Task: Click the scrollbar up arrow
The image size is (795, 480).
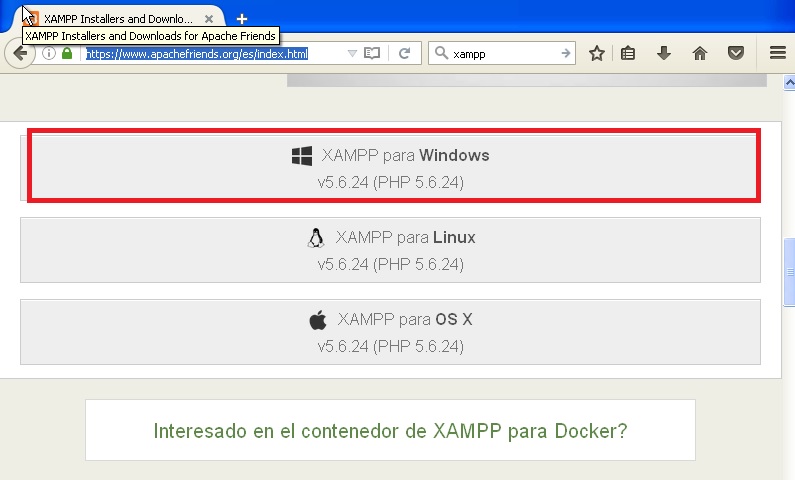Action: [789, 83]
